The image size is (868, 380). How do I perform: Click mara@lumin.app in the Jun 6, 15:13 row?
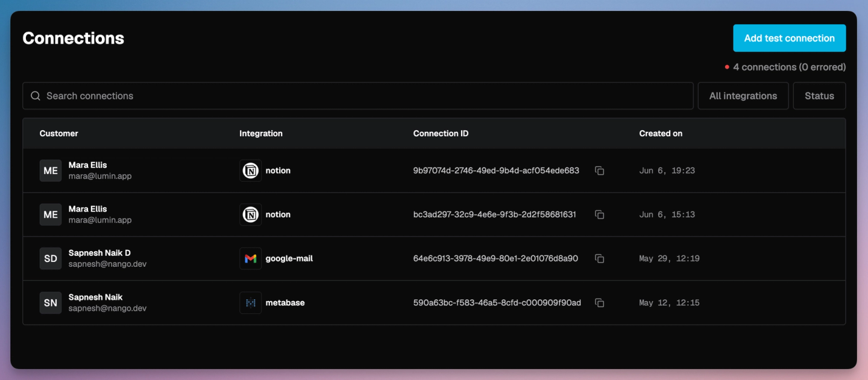100,220
